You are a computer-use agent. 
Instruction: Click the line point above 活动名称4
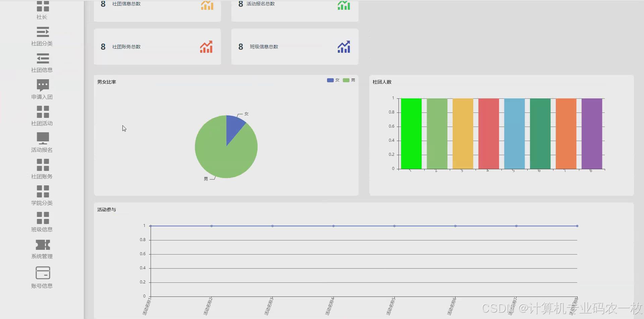(x=333, y=226)
